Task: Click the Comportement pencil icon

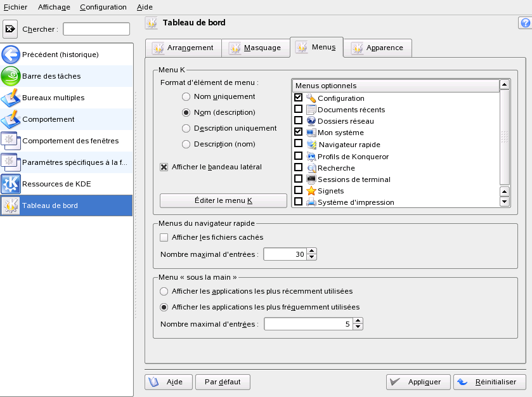Action: tap(11, 119)
